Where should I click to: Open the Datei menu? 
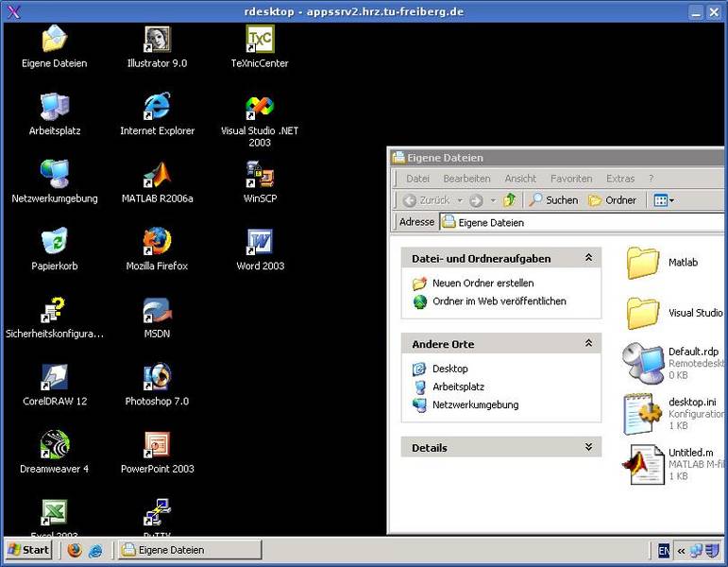point(417,179)
